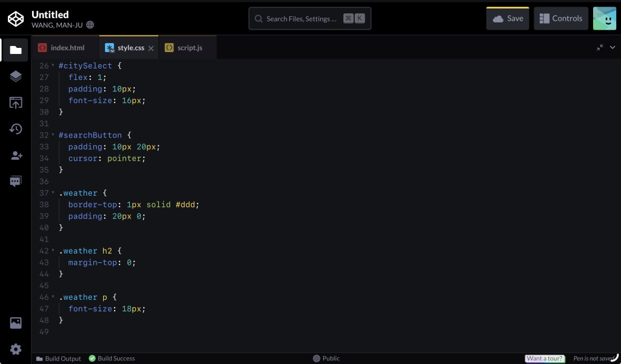Collapse the #searchButton rule at line 32
The image size is (621, 364).
pos(53,135)
